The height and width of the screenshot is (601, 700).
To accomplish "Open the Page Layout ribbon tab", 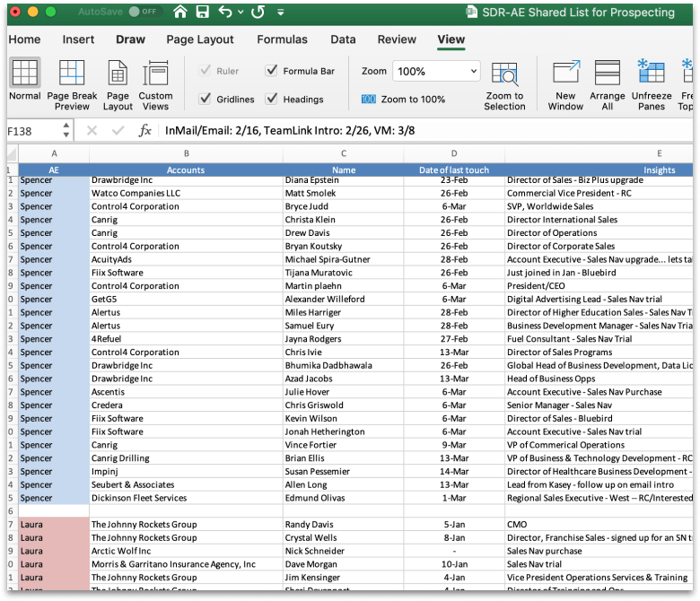I will [x=200, y=39].
